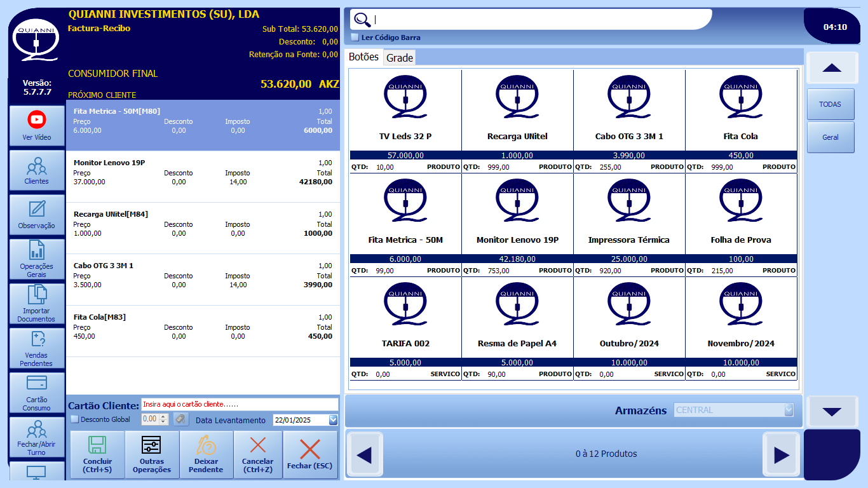Click the Factura-Recibo document type label
This screenshot has width=868, height=488.
(99, 29)
